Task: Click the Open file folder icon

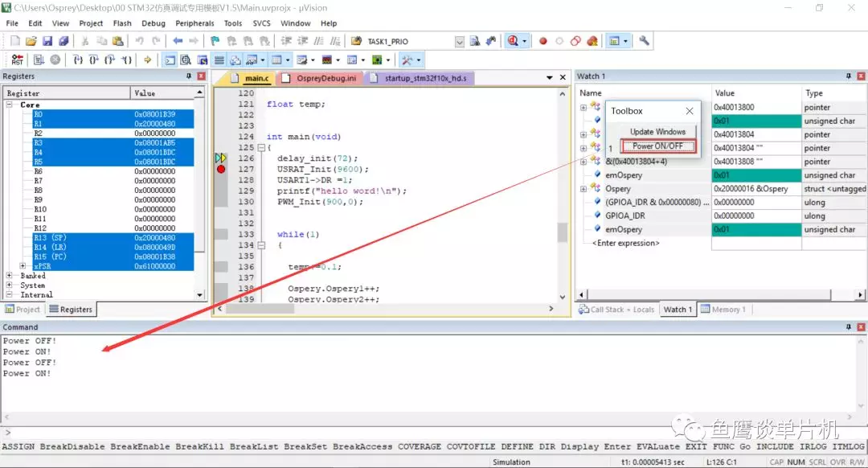Action: point(31,41)
